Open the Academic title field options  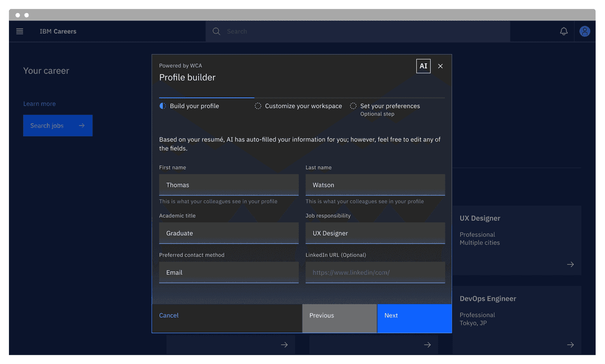pyautogui.click(x=228, y=233)
